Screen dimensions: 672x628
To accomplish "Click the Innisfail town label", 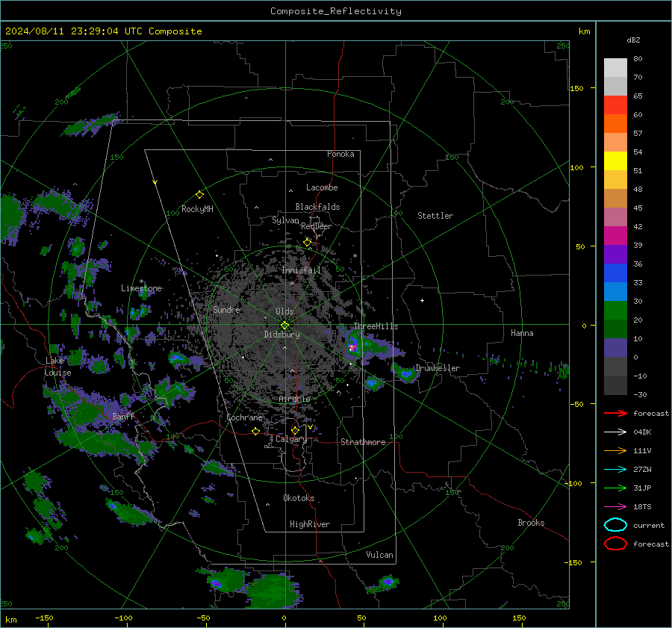I will click(301, 270).
